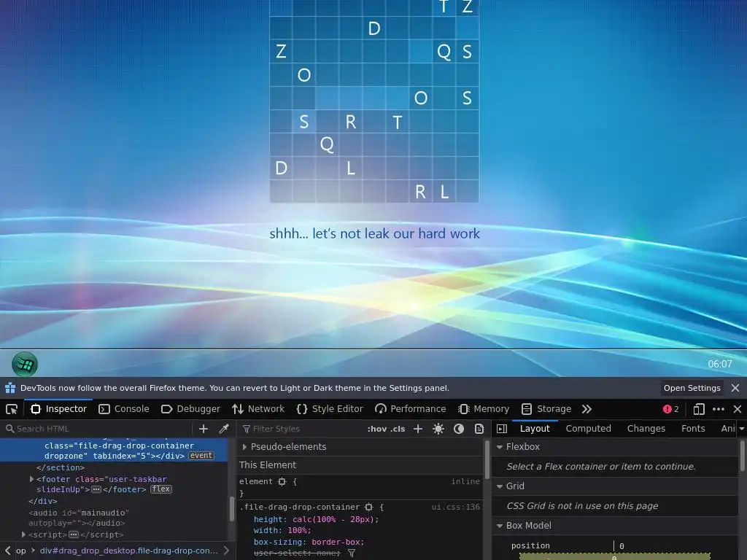Viewport: 747px width, 560px height.
Task: Show more DevTools tabs chevron
Action: (x=587, y=409)
